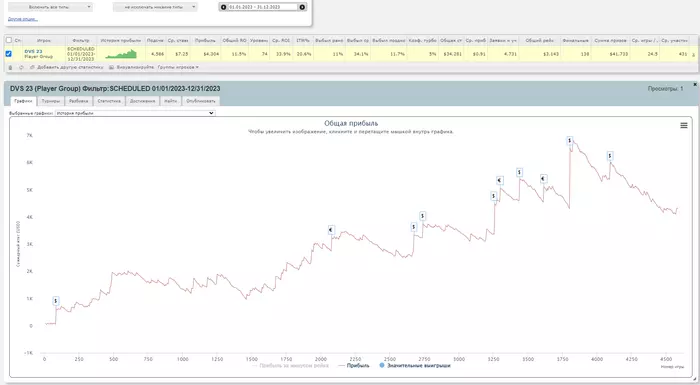
Task: Click 'Добавить другую статистику'
Action: click(x=67, y=67)
